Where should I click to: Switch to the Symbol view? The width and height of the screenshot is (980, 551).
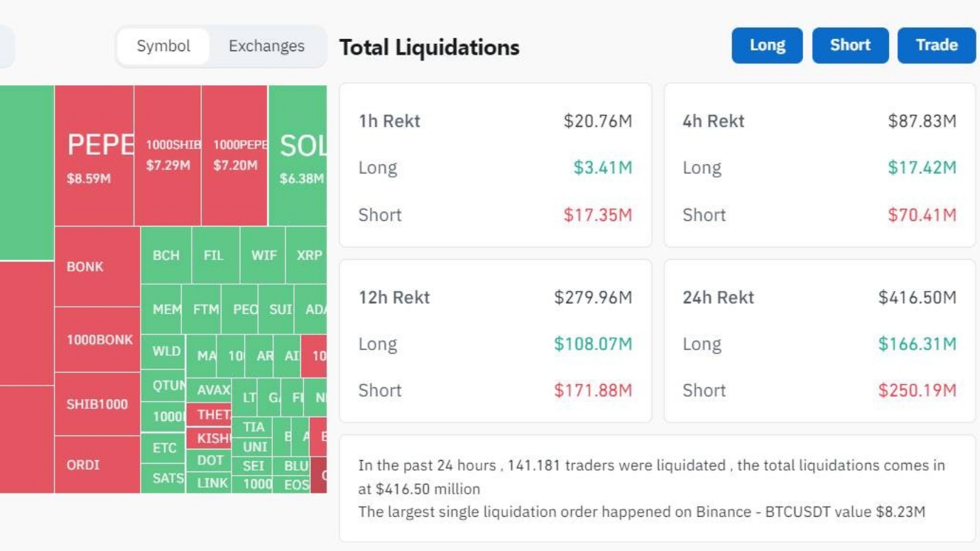pyautogui.click(x=163, y=46)
